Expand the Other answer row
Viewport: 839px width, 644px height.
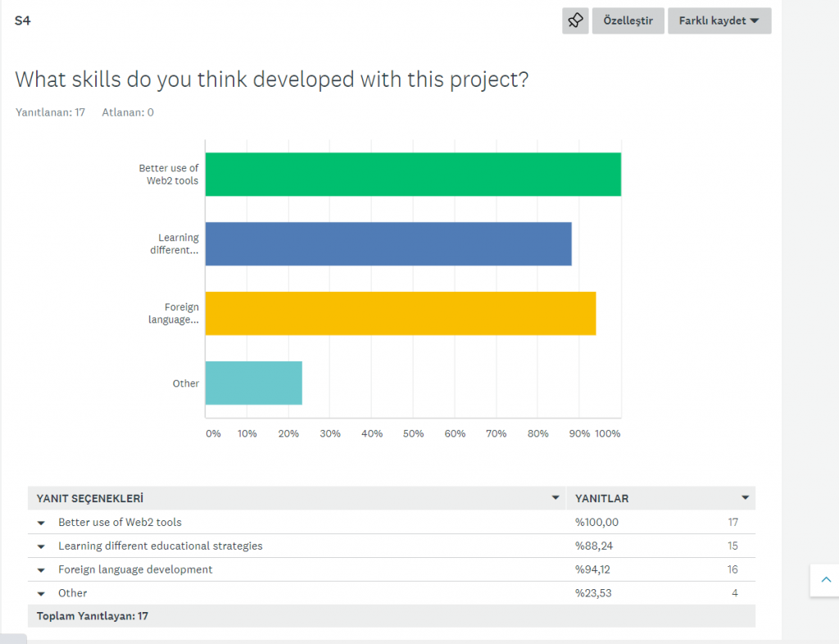(x=41, y=594)
